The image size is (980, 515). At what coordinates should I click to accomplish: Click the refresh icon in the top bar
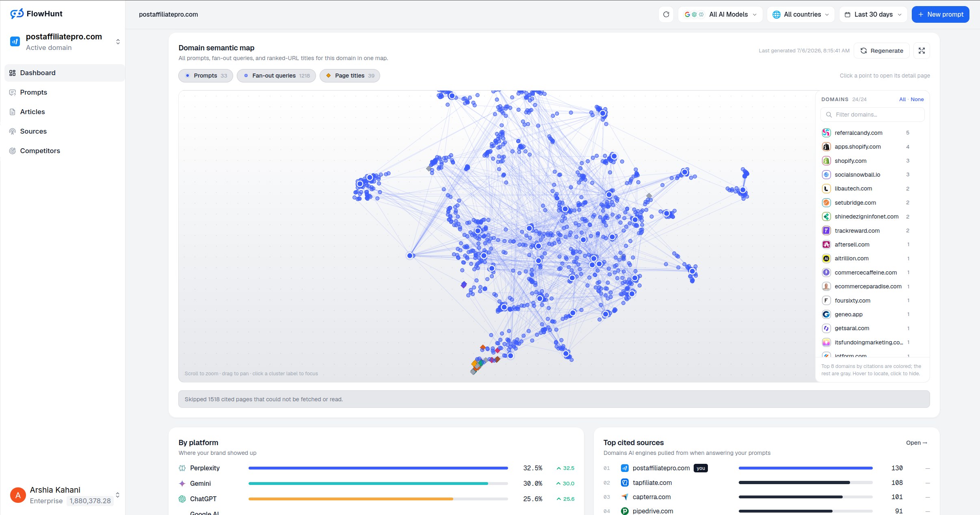pyautogui.click(x=666, y=14)
